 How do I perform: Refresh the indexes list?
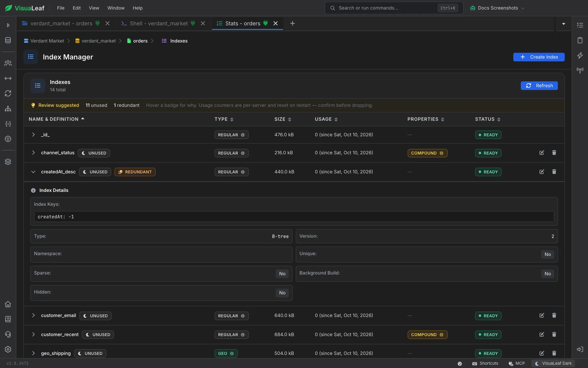tap(539, 86)
